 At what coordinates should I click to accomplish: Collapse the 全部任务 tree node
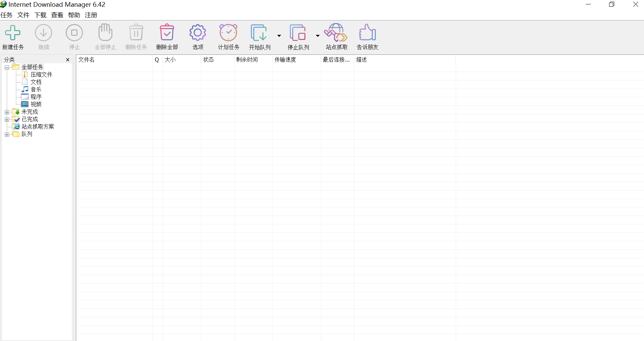click(7, 67)
